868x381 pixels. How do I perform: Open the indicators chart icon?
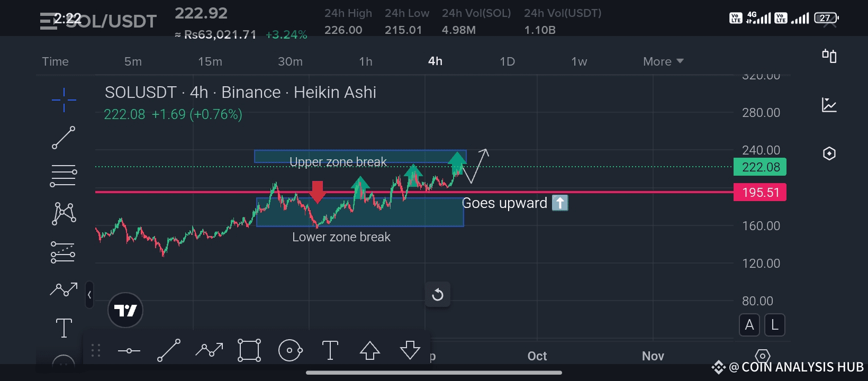[829, 105]
